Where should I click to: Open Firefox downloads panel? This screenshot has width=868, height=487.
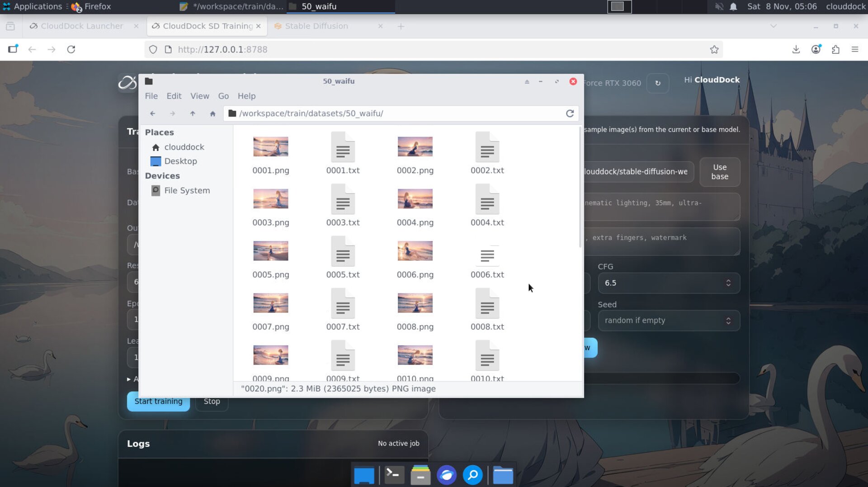[796, 50]
